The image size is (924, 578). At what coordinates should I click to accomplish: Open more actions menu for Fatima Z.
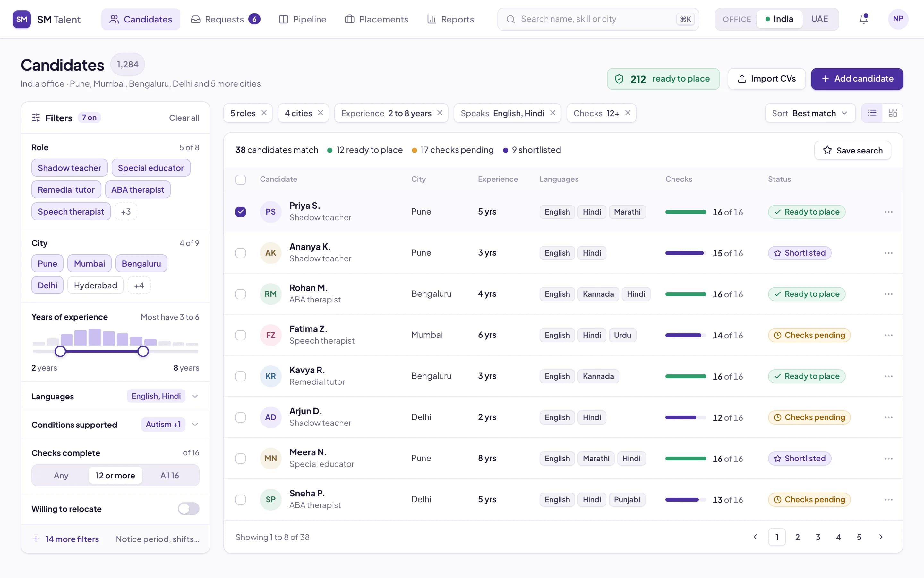click(x=888, y=335)
